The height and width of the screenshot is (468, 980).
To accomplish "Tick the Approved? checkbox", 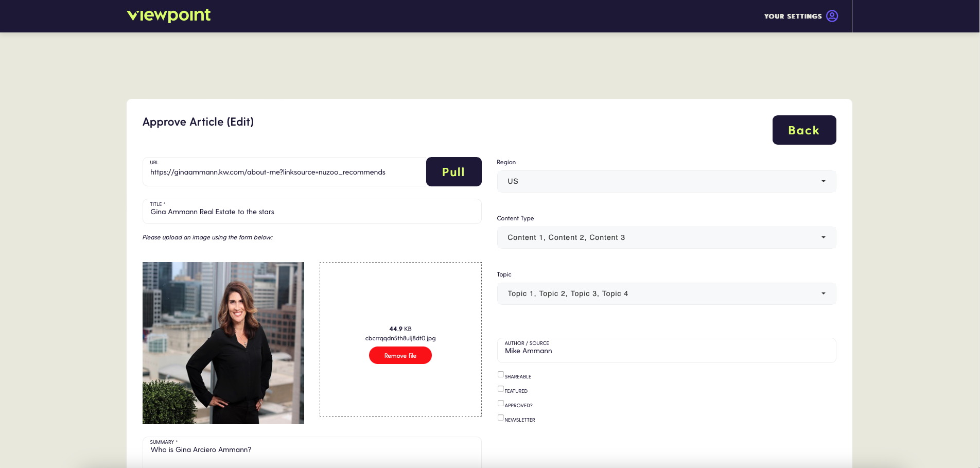I will click(x=501, y=403).
